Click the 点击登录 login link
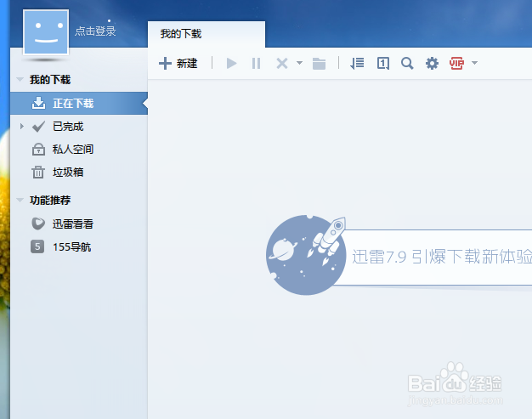Image resolution: width=532 pixels, height=419 pixels. tap(95, 31)
